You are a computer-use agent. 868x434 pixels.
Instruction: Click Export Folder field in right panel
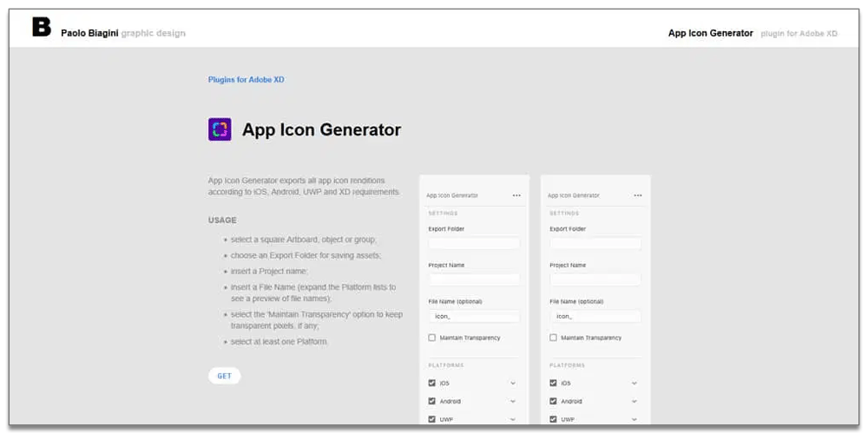pos(595,243)
